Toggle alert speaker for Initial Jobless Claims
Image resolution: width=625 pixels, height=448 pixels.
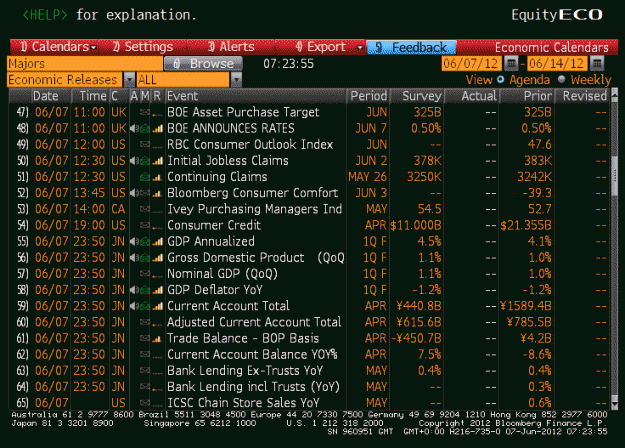[x=134, y=161]
